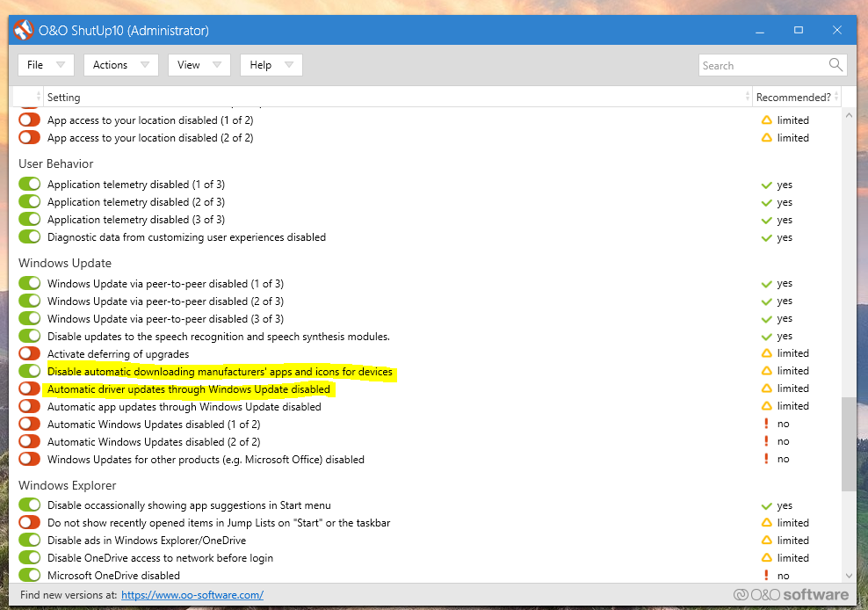868x610 pixels.
Task: Toggle Disable updates to speech recognition modules switch
Action: pyautogui.click(x=29, y=336)
